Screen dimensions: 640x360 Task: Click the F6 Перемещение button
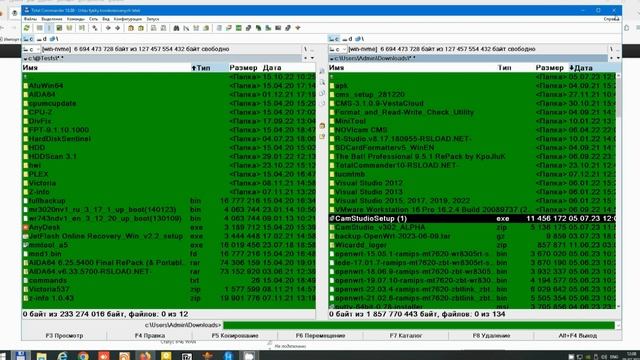320,336
